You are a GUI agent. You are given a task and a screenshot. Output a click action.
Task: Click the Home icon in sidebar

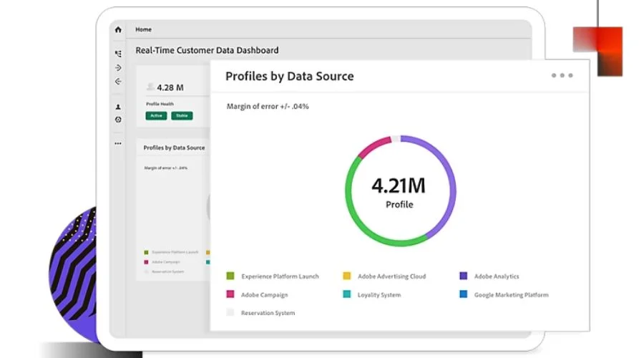pyautogui.click(x=118, y=29)
